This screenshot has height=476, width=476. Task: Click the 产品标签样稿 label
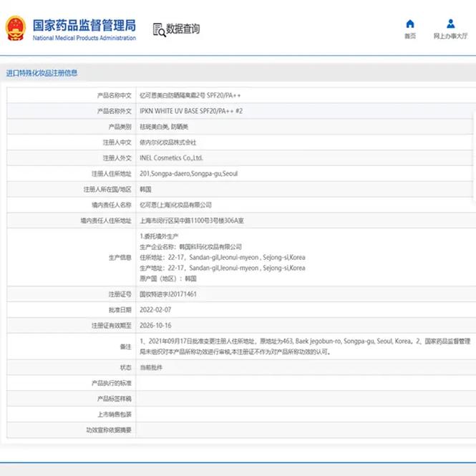(x=114, y=399)
